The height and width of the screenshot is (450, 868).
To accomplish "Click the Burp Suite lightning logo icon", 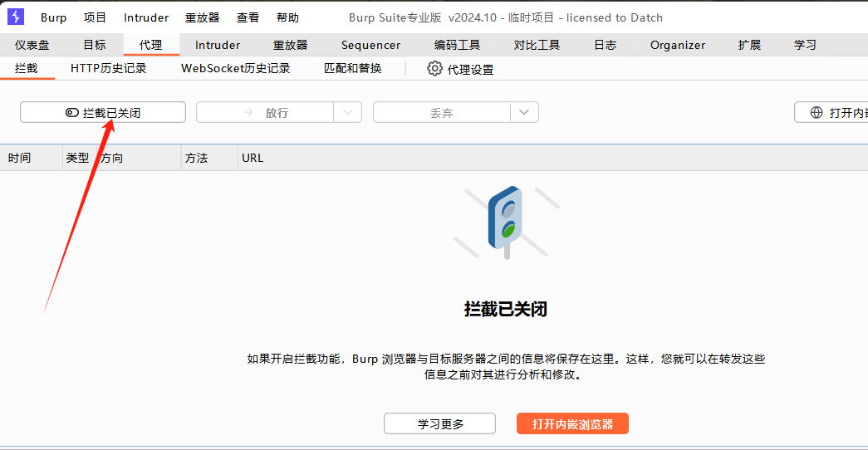I will click(16, 17).
